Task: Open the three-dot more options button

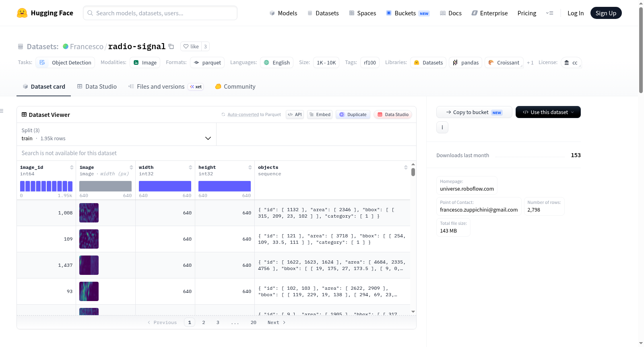Action: [442, 127]
